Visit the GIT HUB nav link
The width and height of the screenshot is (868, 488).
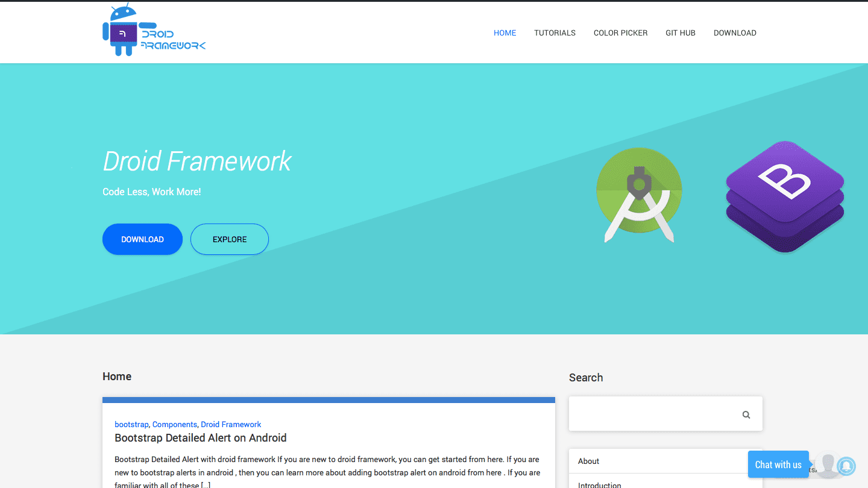point(681,33)
